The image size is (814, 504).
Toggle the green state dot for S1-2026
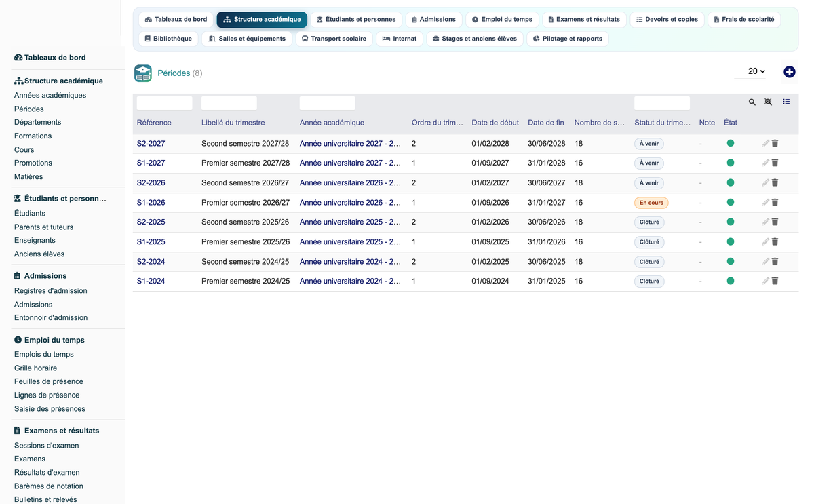click(x=731, y=202)
